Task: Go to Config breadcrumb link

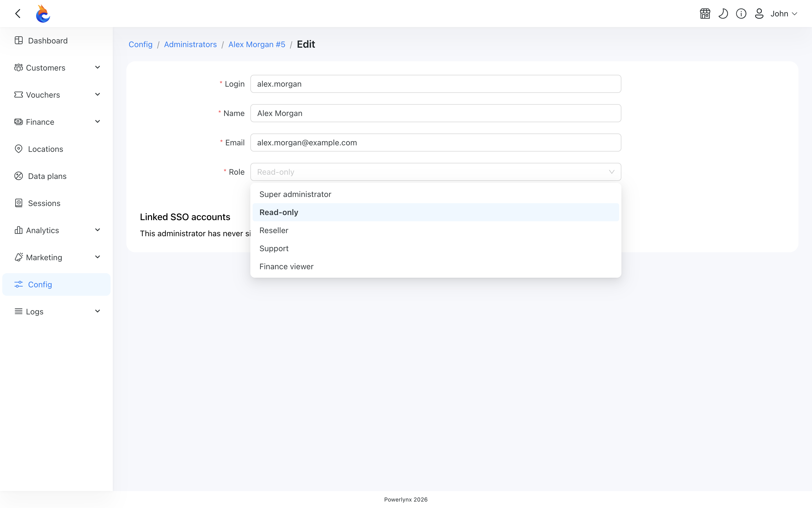Action: pyautogui.click(x=141, y=44)
